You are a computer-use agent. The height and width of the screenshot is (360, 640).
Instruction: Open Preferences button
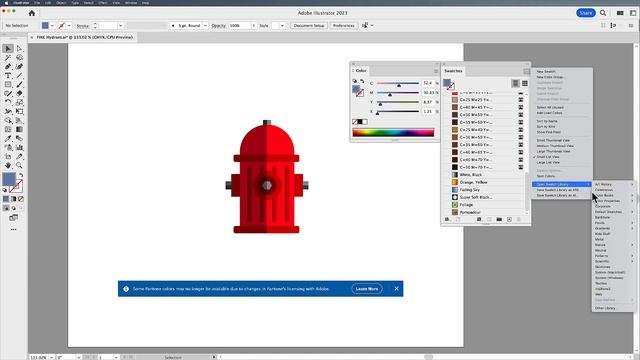[344, 26]
